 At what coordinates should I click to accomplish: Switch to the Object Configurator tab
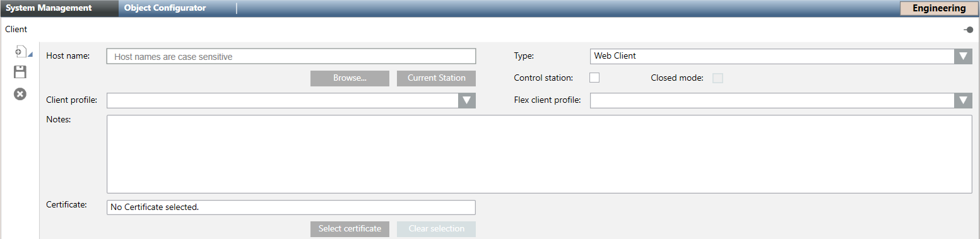(x=165, y=8)
